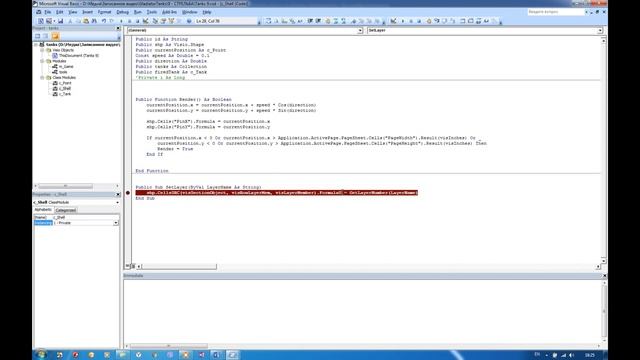Select ThisDocument in the project tree
Image resolution: width=640 pixels, height=360 pixels.
pyautogui.click(x=78, y=56)
